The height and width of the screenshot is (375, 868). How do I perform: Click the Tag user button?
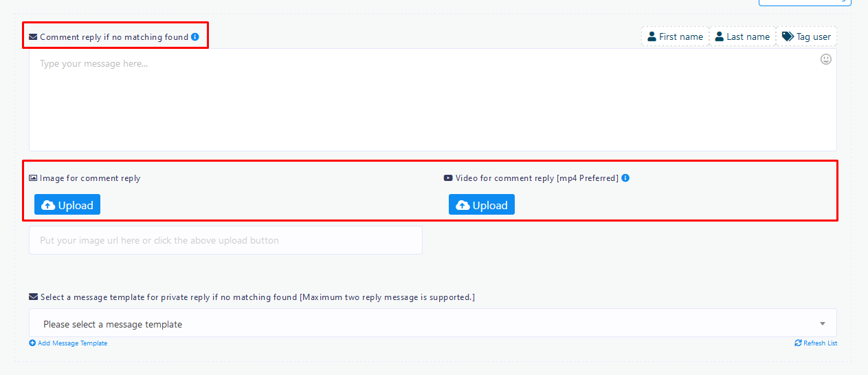click(x=806, y=36)
